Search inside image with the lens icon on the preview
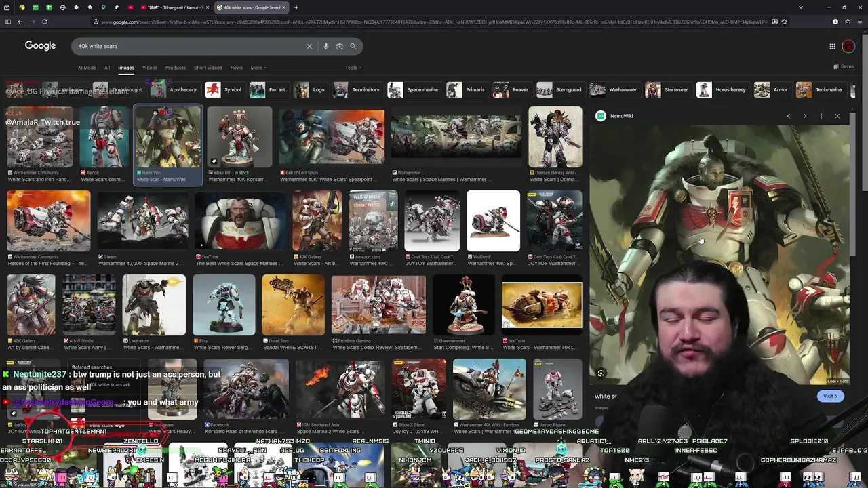 coord(601,373)
